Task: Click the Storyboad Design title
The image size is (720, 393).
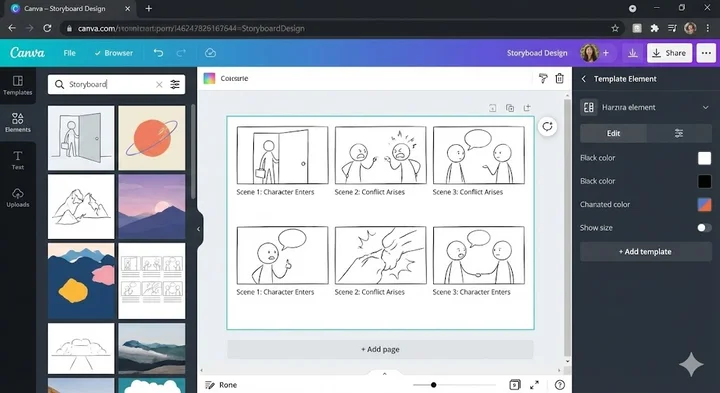Action: click(537, 53)
